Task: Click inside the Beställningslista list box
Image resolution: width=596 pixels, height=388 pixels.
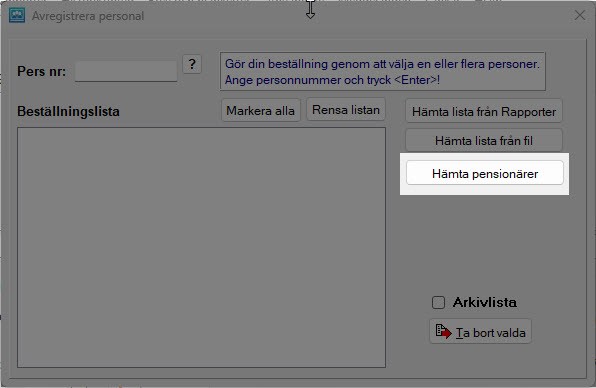Action: [x=201, y=247]
